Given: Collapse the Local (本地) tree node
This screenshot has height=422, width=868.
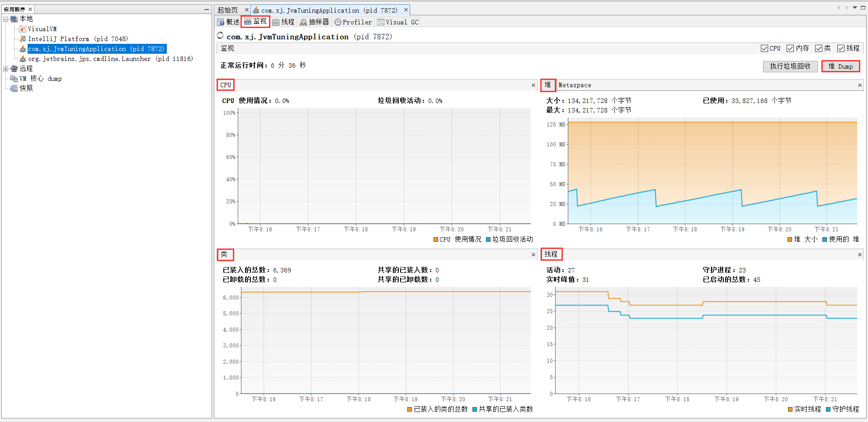Looking at the screenshot, I should 6,19.
